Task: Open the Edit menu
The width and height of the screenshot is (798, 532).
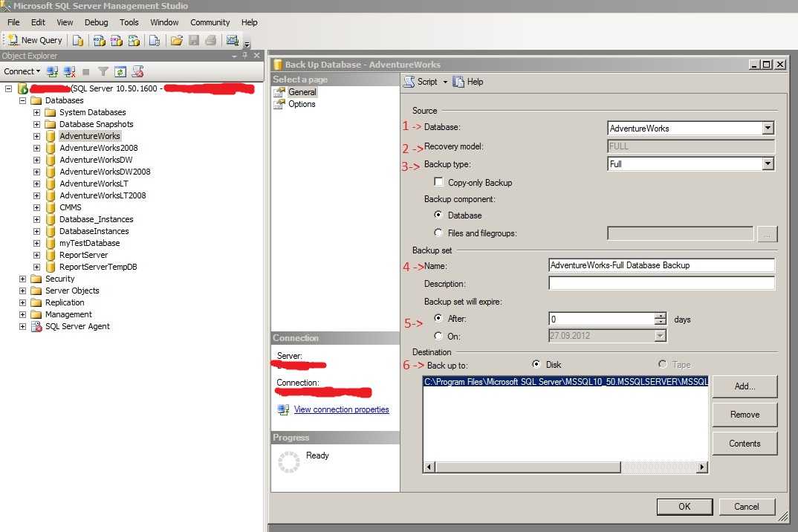Action: (38, 22)
